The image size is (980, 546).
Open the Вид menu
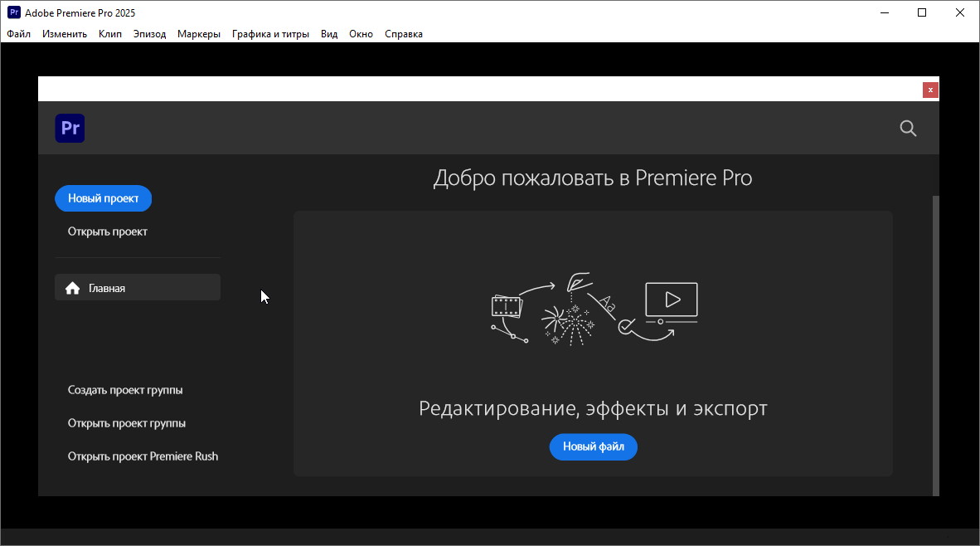(329, 34)
